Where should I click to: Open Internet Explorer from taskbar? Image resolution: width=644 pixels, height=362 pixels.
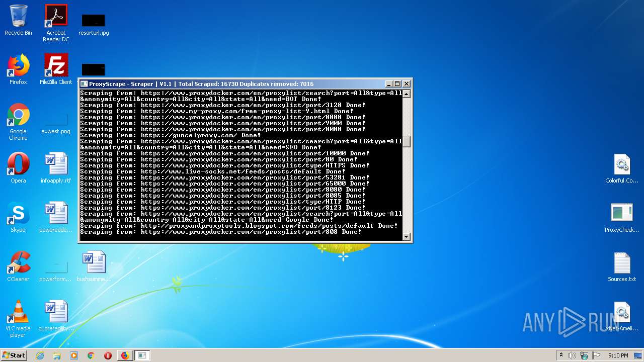pyautogui.click(x=40, y=355)
